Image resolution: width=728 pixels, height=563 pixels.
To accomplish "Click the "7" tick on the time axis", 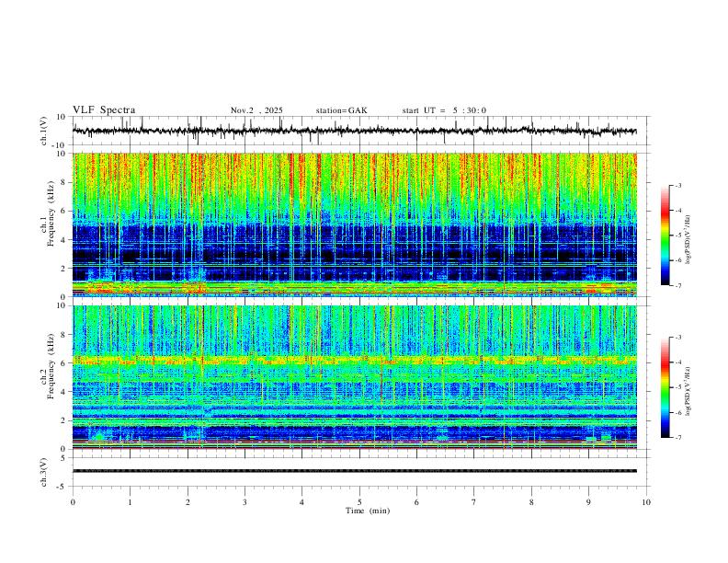I will pos(474,502).
